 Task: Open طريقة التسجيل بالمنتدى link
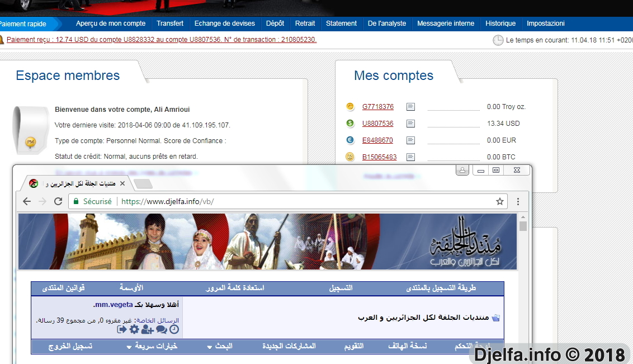coord(441,288)
